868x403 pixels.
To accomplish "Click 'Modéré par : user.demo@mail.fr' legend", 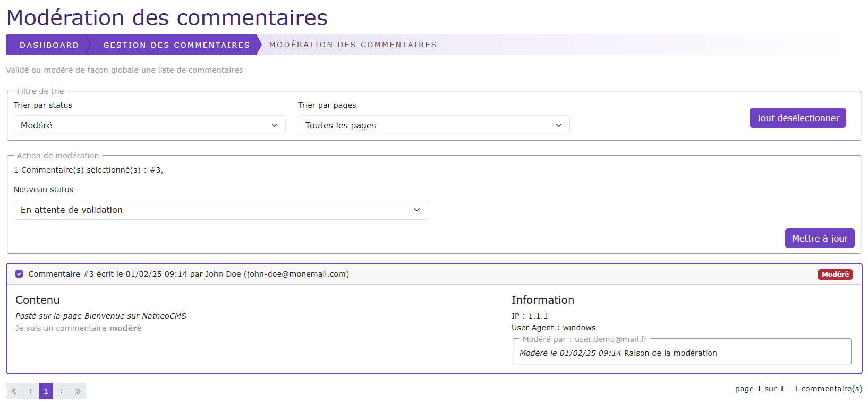I will coord(585,339).
